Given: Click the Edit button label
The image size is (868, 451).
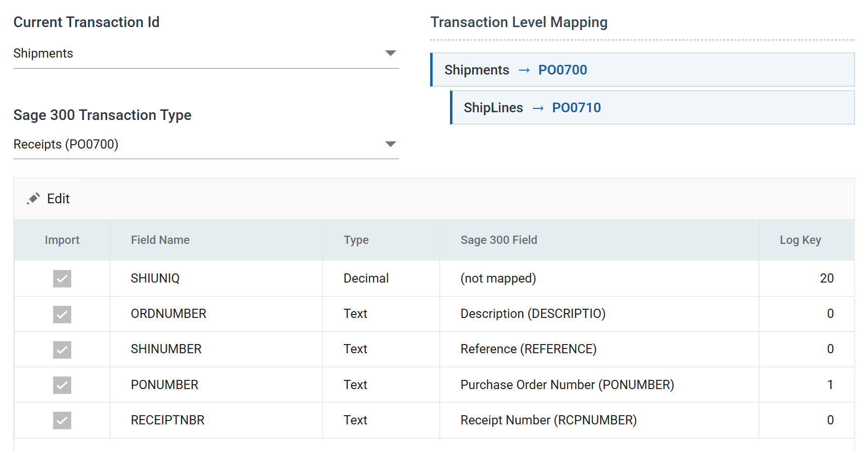Looking at the screenshot, I should 58,199.
